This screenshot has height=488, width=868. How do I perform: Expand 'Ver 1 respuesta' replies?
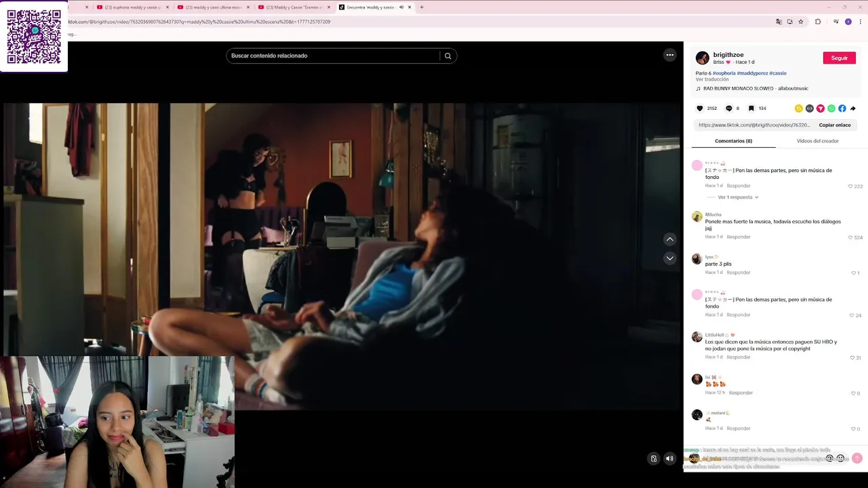click(x=738, y=197)
